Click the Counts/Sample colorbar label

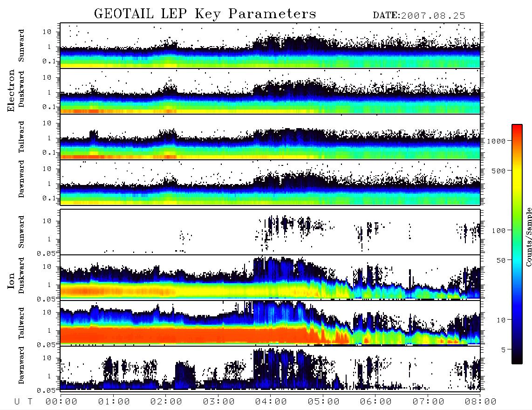pos(528,237)
